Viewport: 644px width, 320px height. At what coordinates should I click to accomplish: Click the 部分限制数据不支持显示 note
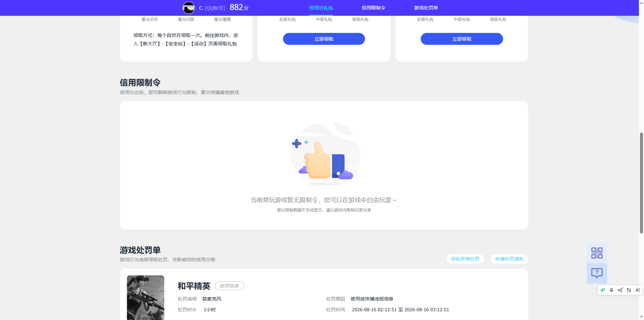pyautogui.click(x=324, y=210)
